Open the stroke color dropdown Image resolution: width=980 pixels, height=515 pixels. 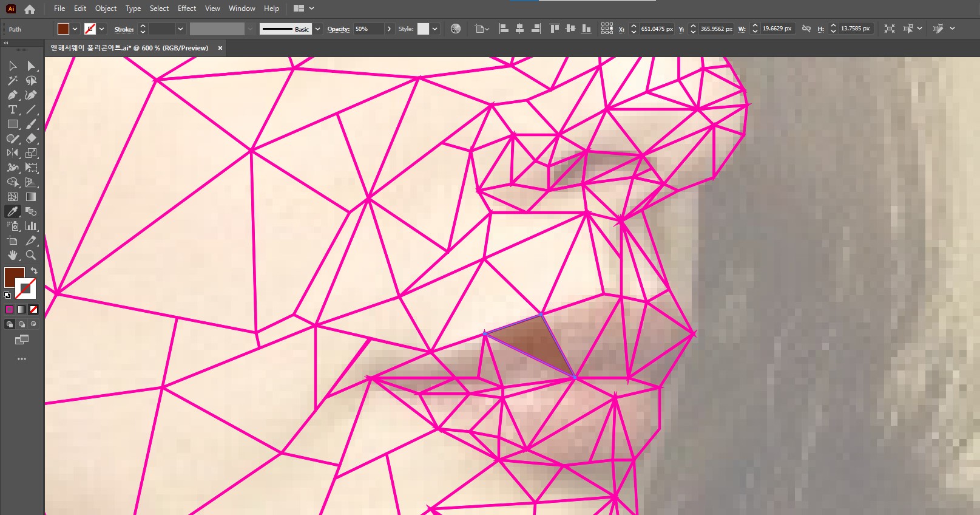[102, 29]
